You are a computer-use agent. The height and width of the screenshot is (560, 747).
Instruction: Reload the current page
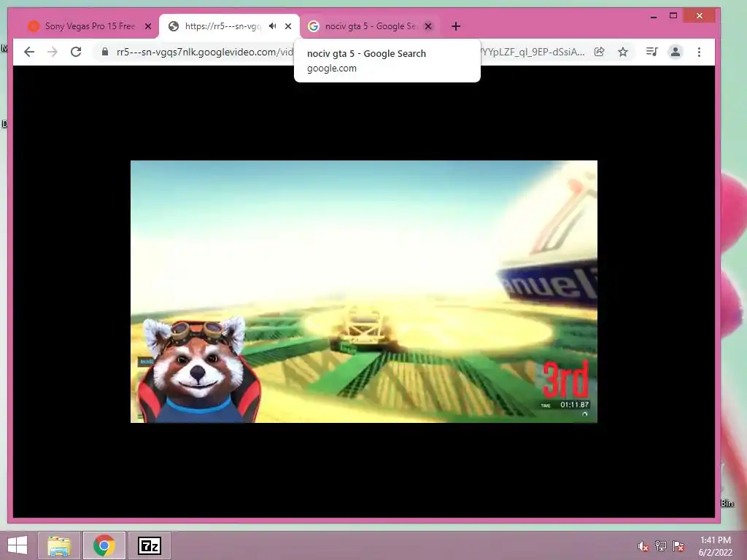(x=76, y=52)
